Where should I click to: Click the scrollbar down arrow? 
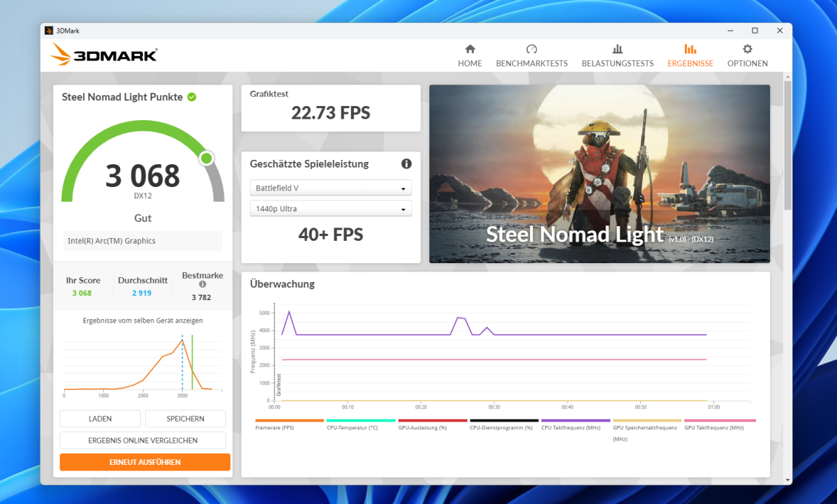click(x=788, y=480)
